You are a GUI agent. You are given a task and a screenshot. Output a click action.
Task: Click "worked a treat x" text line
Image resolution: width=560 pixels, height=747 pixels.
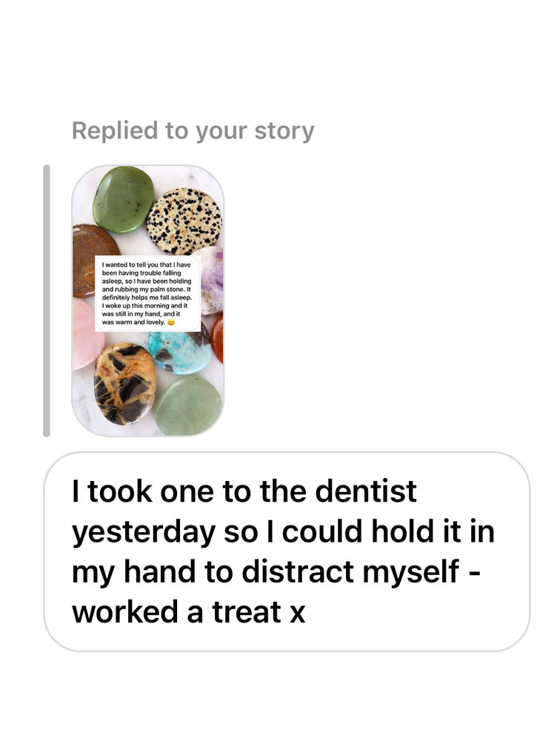pyautogui.click(x=188, y=613)
